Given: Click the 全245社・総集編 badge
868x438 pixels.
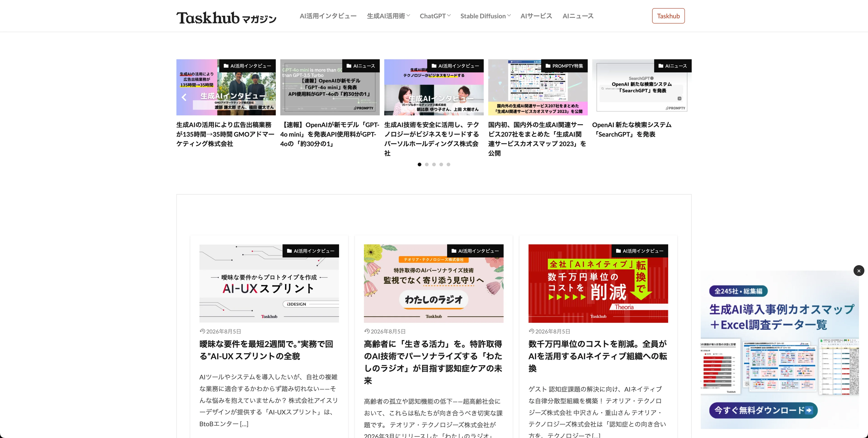Looking at the screenshot, I should click(738, 291).
